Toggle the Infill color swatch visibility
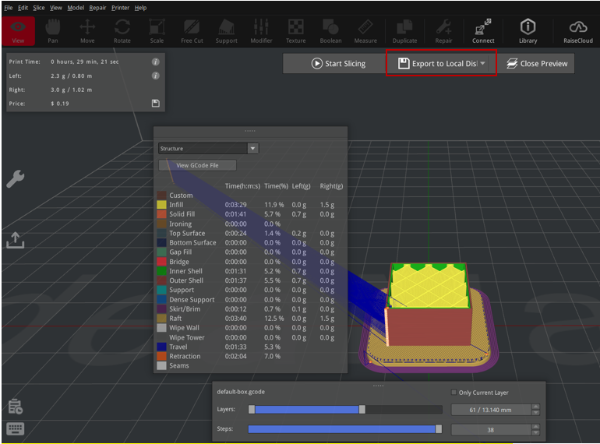 point(163,204)
